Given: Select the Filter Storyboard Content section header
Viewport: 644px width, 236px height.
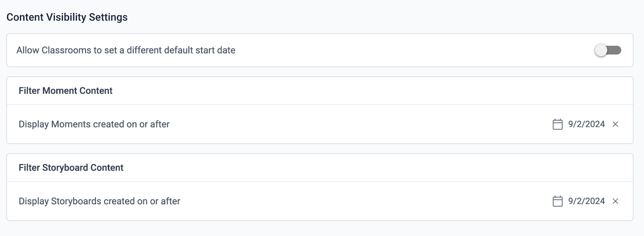Looking at the screenshot, I should (71, 168).
